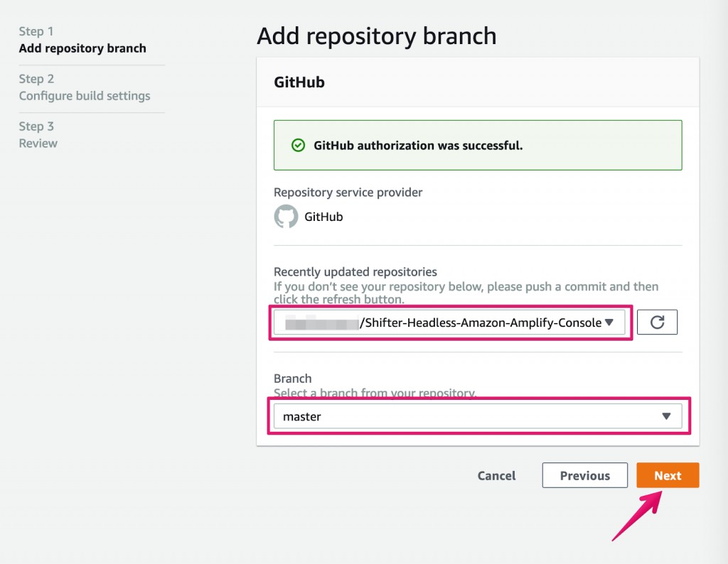Cancel adding the repository branch

[496, 475]
